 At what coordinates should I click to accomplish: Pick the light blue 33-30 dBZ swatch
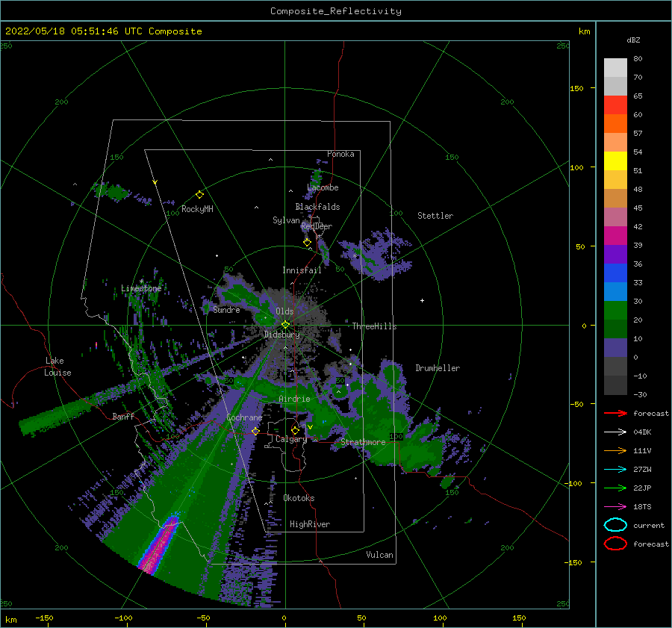615,292
